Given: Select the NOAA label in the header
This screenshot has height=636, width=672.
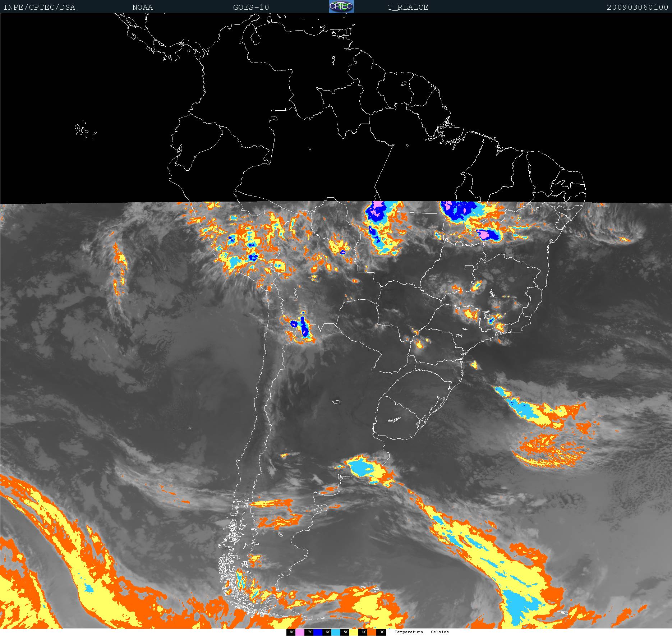Looking at the screenshot, I should coord(142,7).
